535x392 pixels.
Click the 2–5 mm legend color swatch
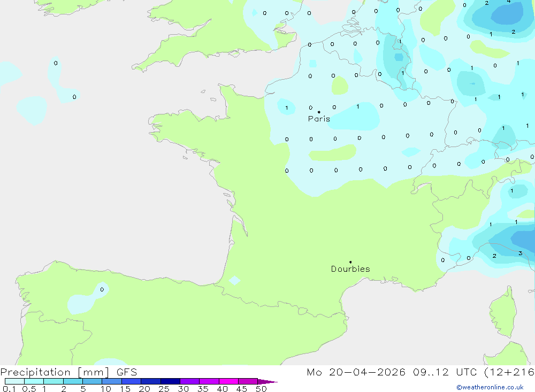pyautogui.click(x=73, y=381)
